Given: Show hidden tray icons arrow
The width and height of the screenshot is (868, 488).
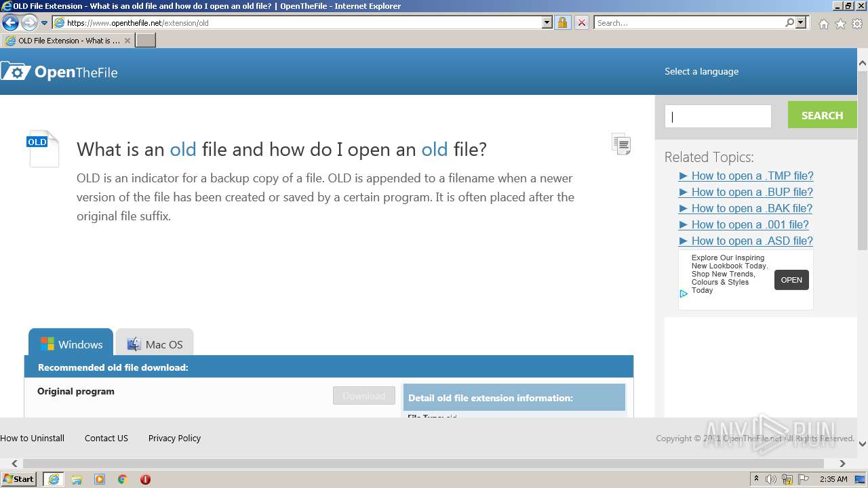Looking at the screenshot, I should point(756,479).
